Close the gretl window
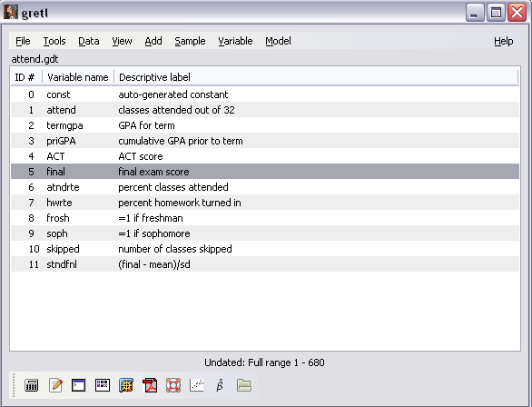Image resolution: width=532 pixels, height=407 pixels. point(517,13)
